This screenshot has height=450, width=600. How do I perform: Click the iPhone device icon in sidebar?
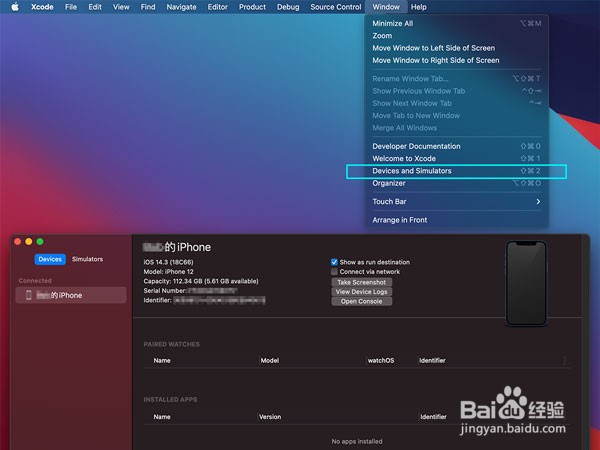[28, 295]
